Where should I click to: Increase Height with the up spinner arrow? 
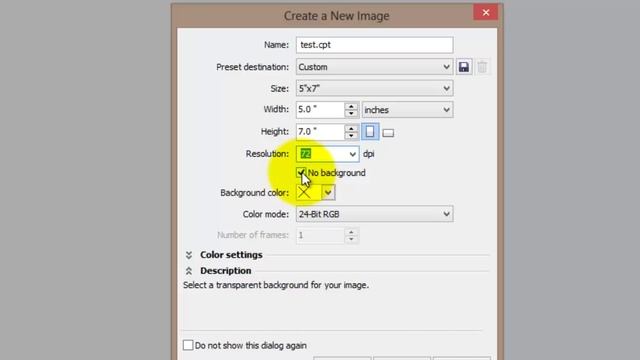click(351, 128)
